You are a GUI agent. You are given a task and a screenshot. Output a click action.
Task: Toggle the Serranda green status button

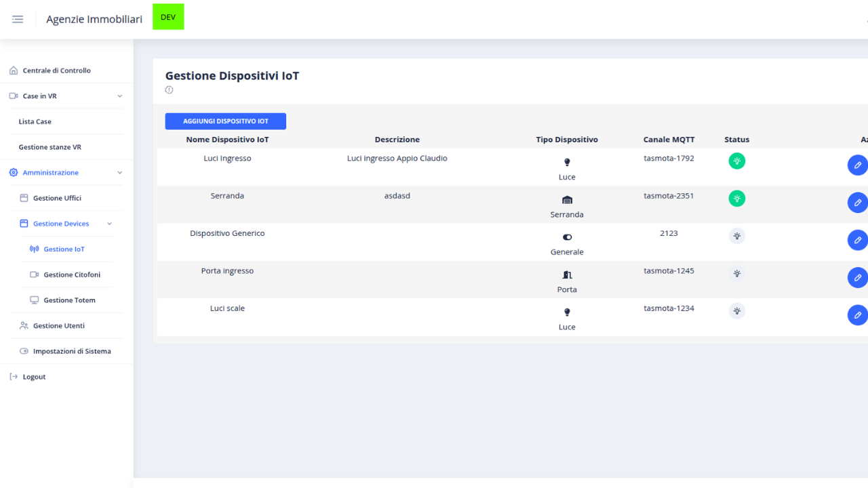pyautogui.click(x=736, y=199)
